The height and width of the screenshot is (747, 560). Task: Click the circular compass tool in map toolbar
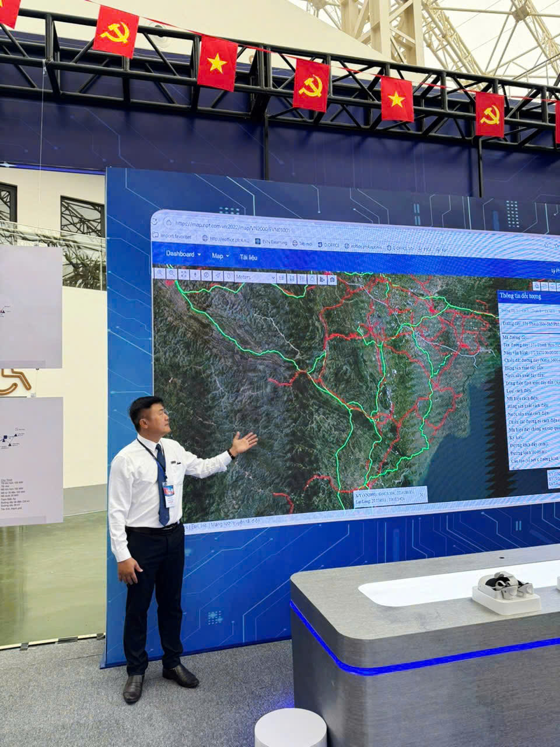(x=206, y=274)
